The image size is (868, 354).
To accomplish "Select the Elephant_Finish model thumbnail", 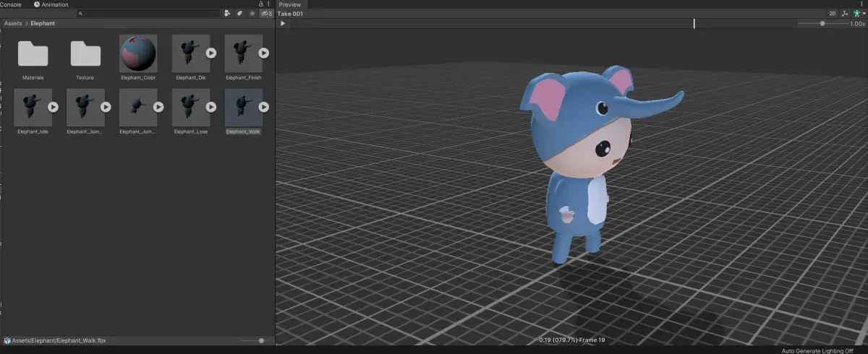I will point(244,53).
